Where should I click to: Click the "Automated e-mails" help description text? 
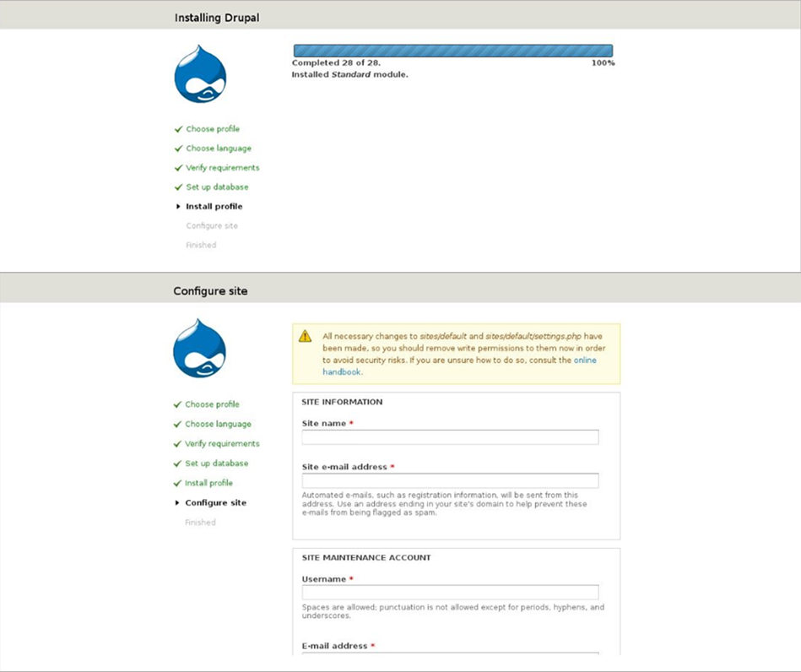(445, 504)
